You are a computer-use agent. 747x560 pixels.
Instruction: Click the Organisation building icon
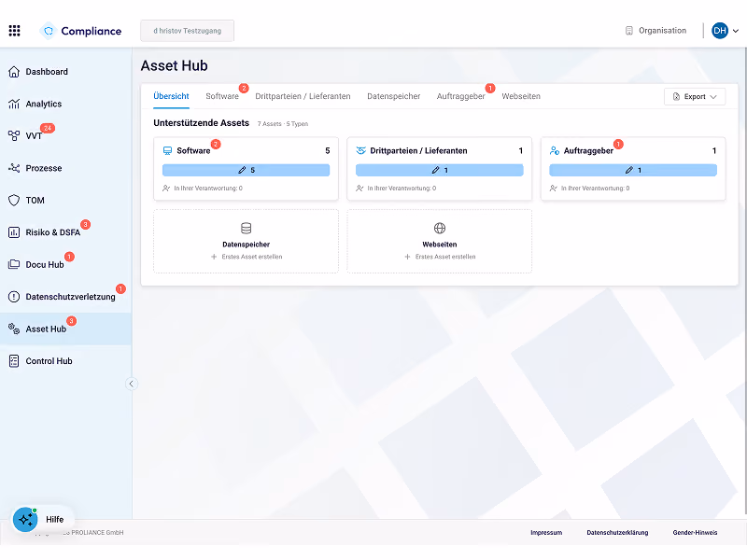pos(628,31)
